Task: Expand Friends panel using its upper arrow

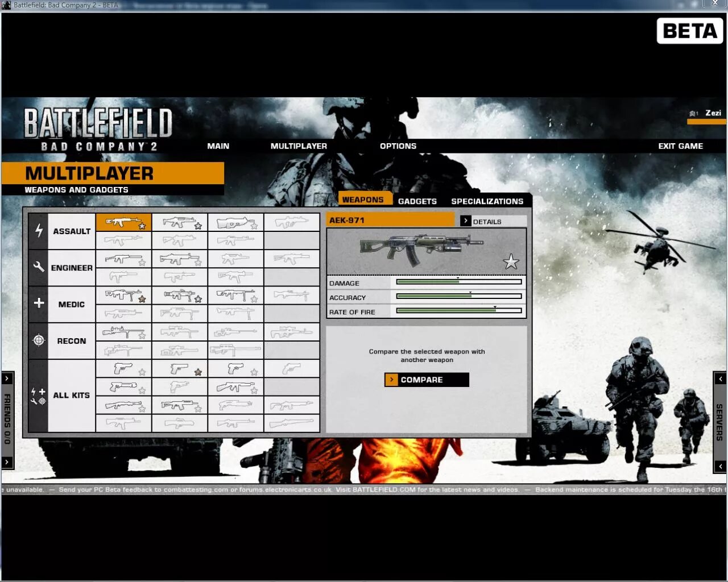Action: pyautogui.click(x=7, y=378)
